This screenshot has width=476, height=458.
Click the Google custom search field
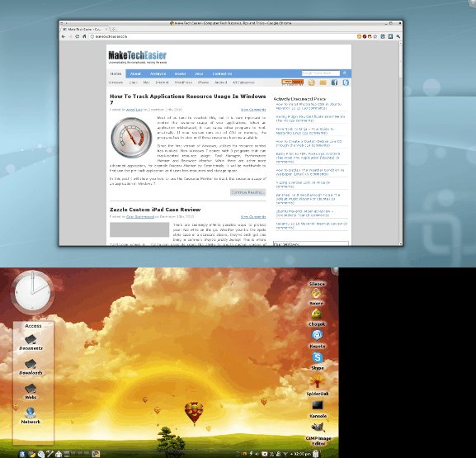point(321,73)
